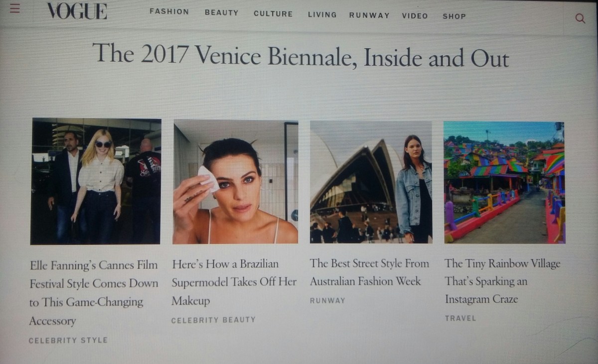Read the Elle Fanning's Cannes Film Festival Style article
The height and width of the screenshot is (364, 598).
[x=94, y=293]
